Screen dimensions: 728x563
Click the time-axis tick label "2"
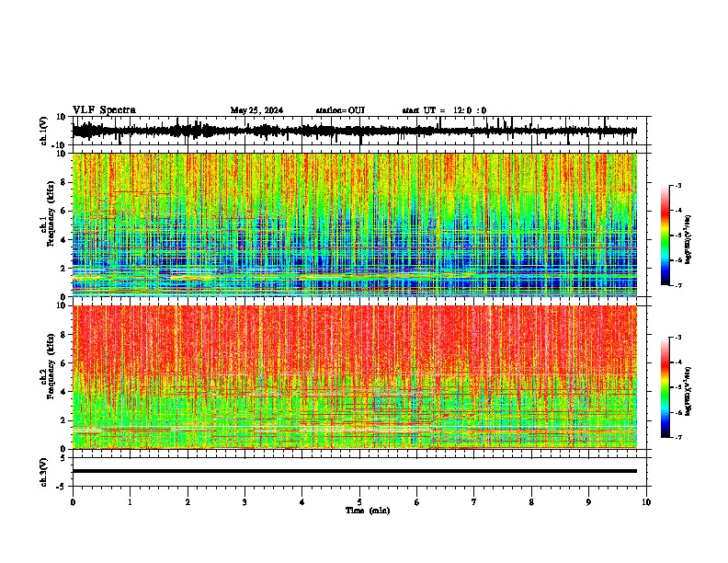[188, 502]
